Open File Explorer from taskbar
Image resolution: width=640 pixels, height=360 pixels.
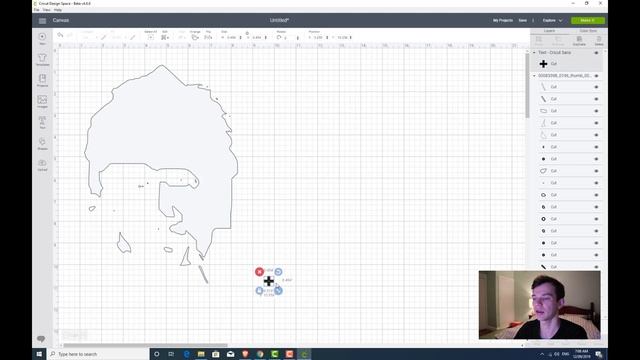201,354
